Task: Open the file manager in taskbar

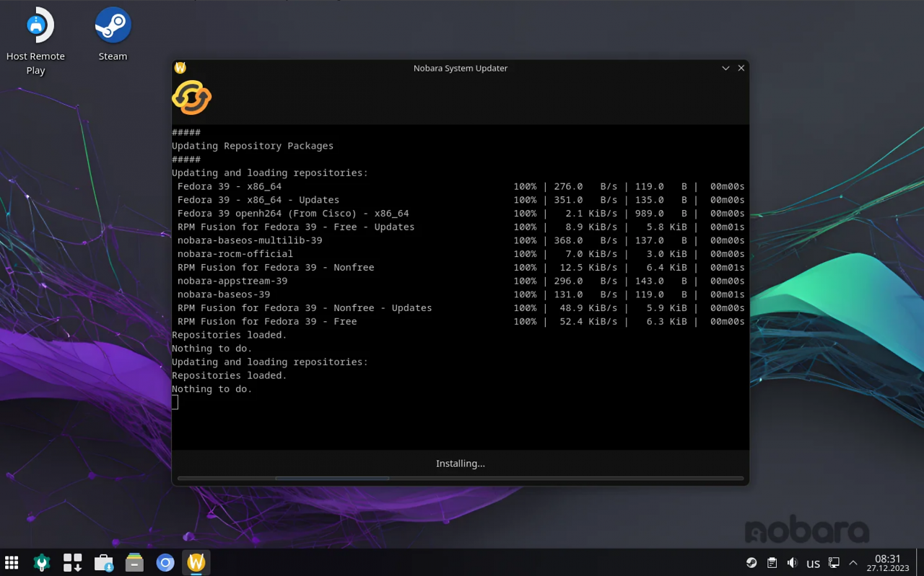Action: point(134,562)
